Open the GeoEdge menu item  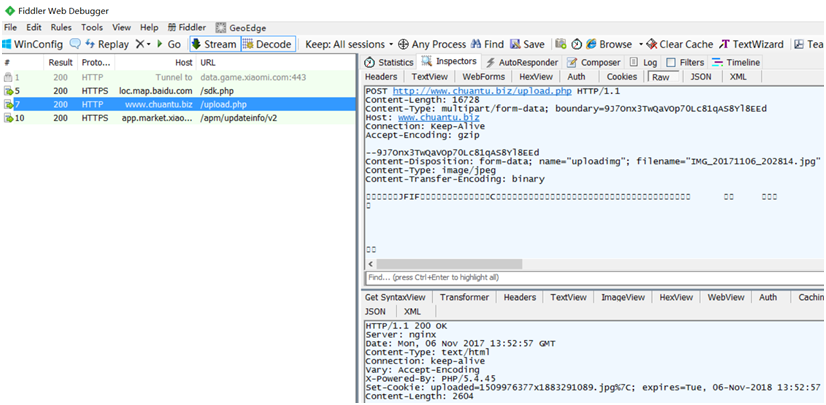pyautogui.click(x=241, y=27)
